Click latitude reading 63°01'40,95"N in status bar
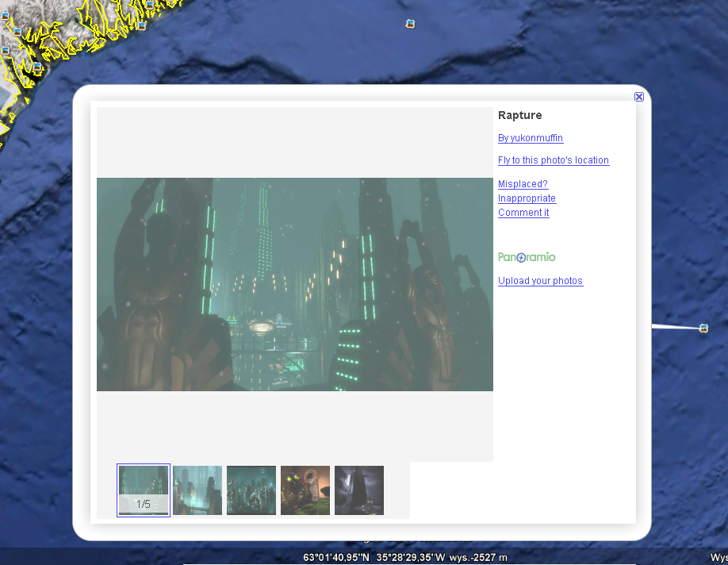The width and height of the screenshot is (728, 565). pos(336,557)
